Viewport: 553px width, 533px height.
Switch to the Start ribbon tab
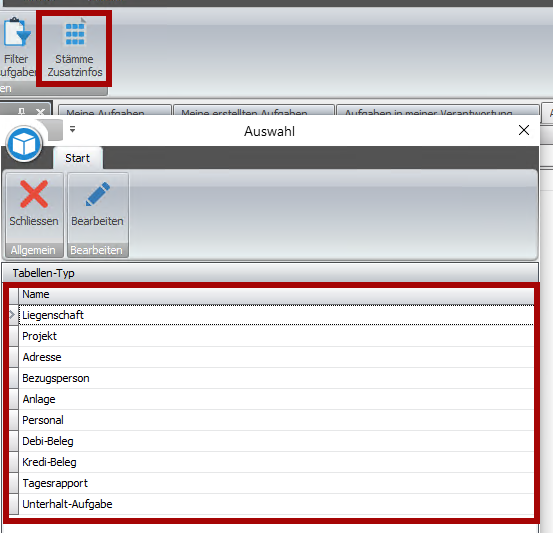tap(78, 158)
